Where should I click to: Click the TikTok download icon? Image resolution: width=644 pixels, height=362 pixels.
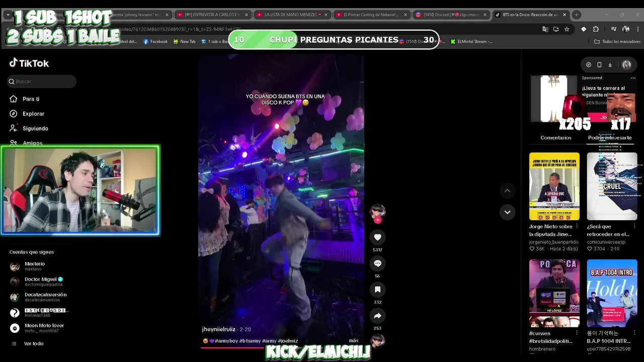click(610, 65)
